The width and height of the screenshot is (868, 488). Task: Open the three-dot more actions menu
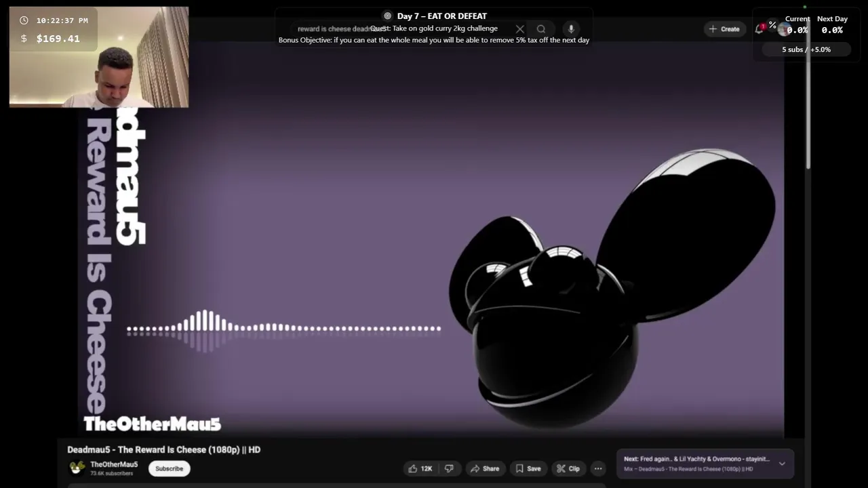point(598,468)
